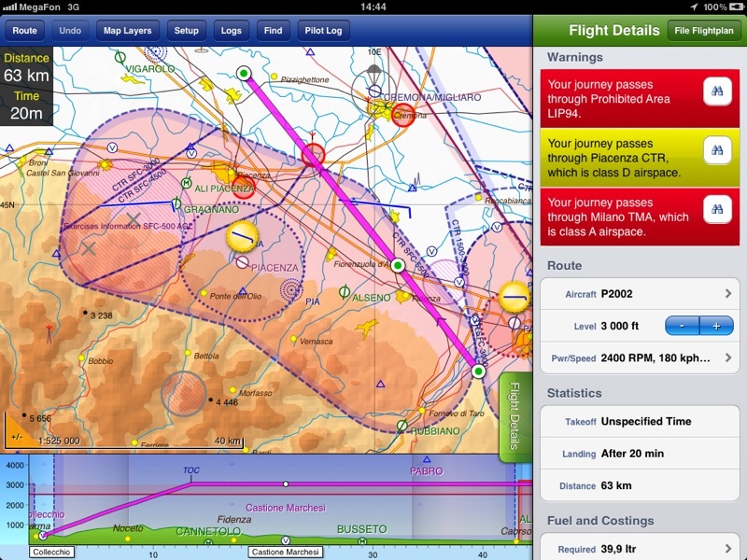Tap the orange +/- map corner icon
747x560 pixels.
click(x=16, y=437)
